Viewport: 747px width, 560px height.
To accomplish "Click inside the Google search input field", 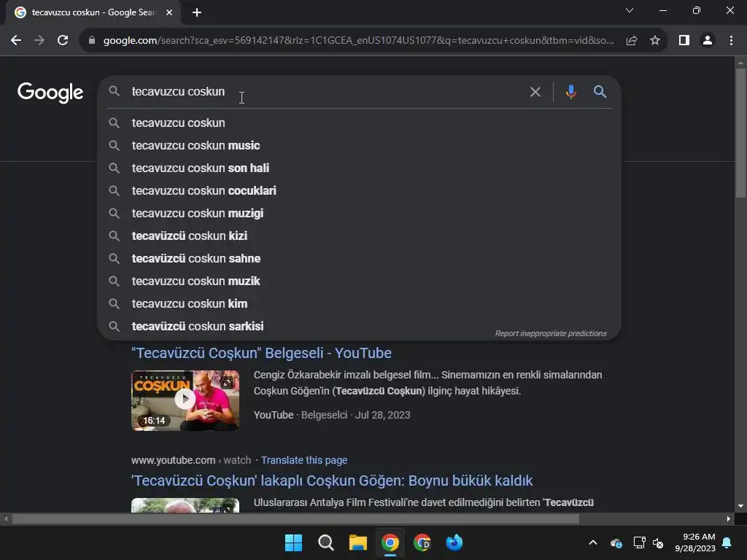I will coord(324,91).
